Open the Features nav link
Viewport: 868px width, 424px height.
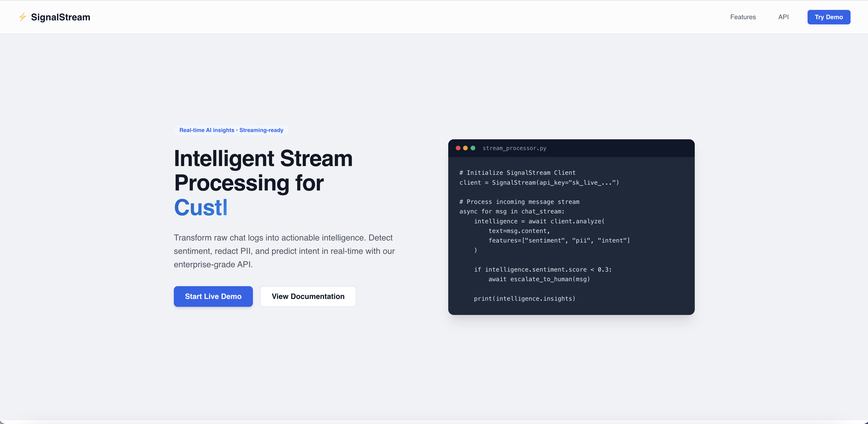pyautogui.click(x=743, y=17)
